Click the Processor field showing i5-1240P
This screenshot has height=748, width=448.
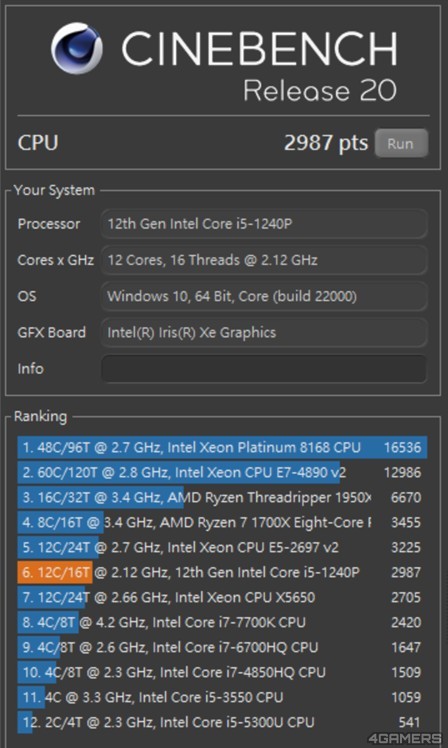tap(264, 223)
